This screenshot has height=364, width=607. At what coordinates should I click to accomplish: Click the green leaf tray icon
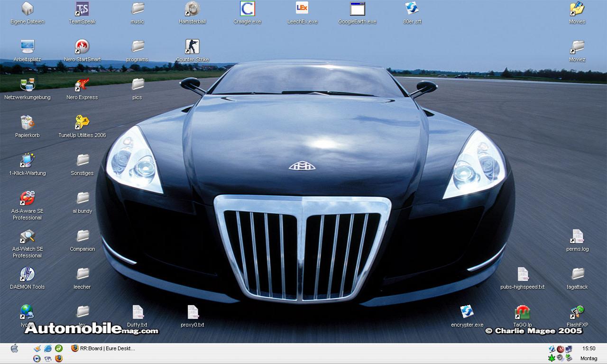click(552, 358)
